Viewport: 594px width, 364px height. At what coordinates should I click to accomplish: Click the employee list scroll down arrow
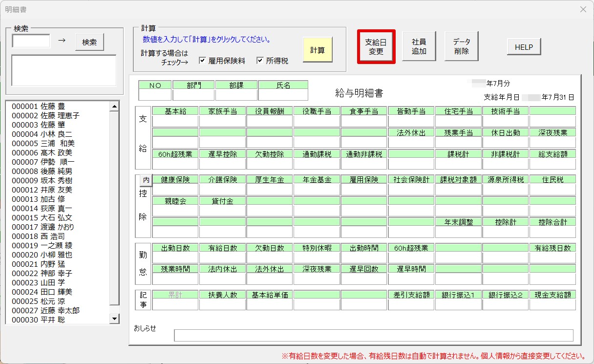(115, 319)
